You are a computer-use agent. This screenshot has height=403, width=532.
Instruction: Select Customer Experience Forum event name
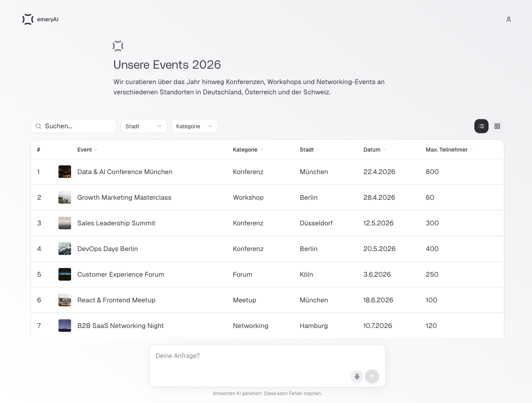coord(121,274)
